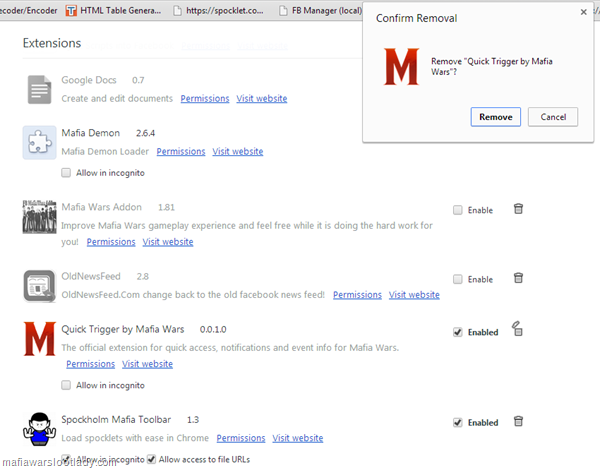600x468 pixels.
Task: Click the OldNewsFeed extension icon
Action: pyautogui.click(x=39, y=286)
